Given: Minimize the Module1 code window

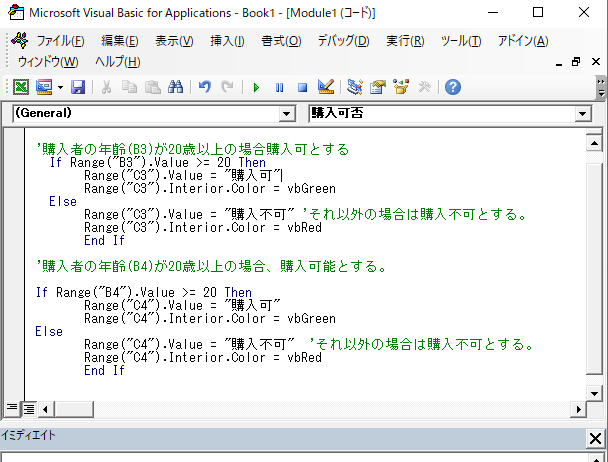Looking at the screenshot, I should click(x=559, y=62).
